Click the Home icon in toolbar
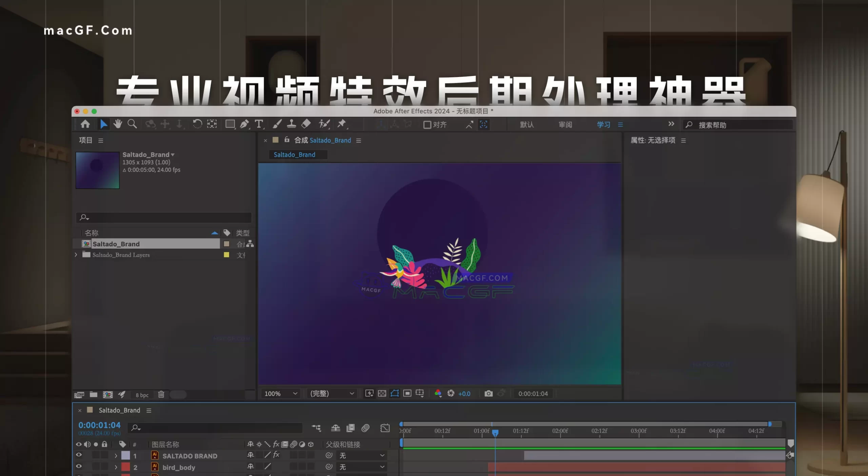The height and width of the screenshot is (476, 868). point(85,124)
